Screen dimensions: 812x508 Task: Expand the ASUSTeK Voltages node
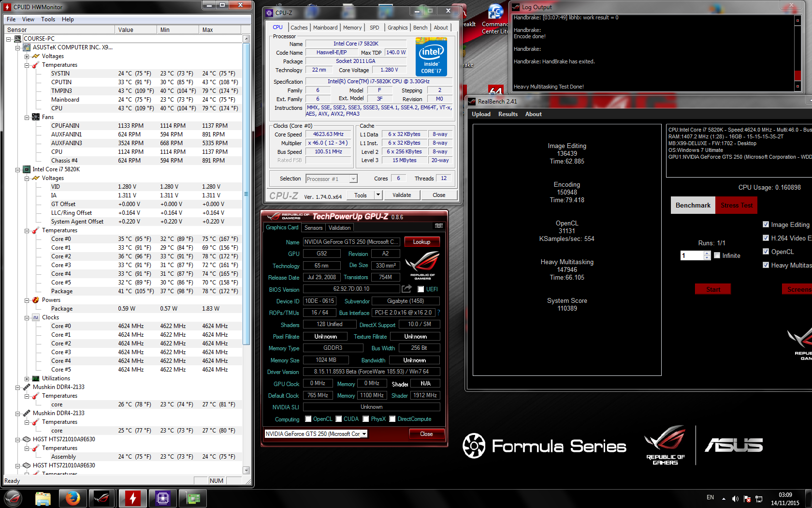[x=27, y=56]
